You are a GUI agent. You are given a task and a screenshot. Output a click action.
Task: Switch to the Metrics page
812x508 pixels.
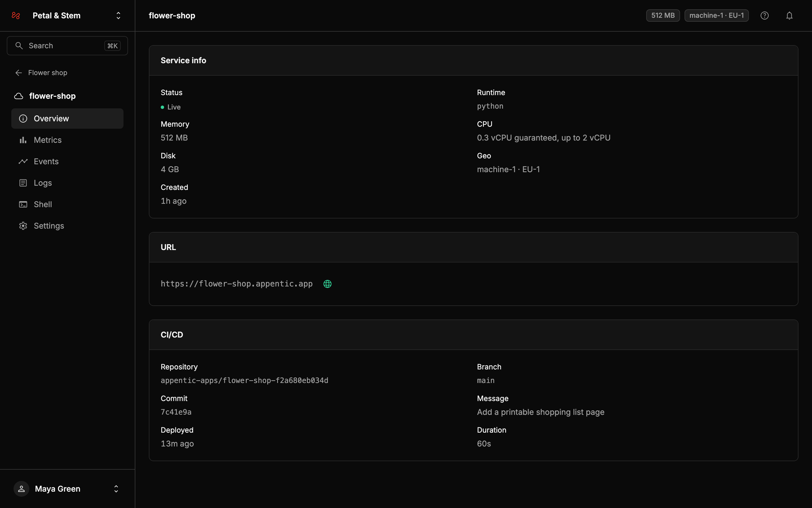pyautogui.click(x=67, y=140)
